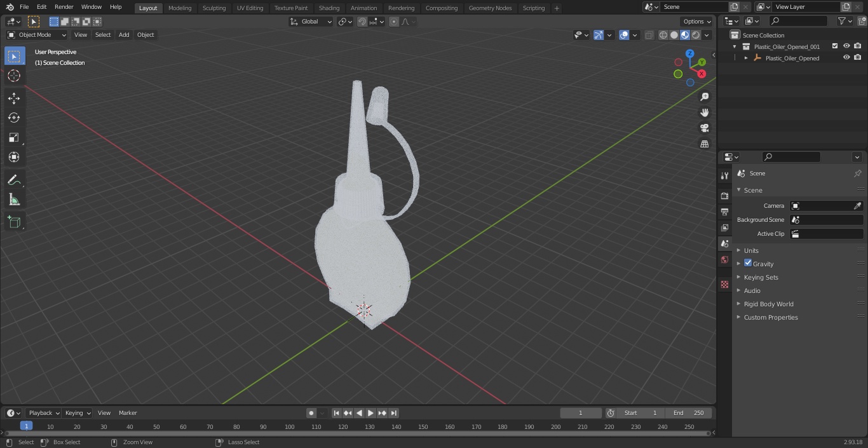868x448 pixels.
Task: Open the overlays dropdown arrow
Action: tap(635, 35)
